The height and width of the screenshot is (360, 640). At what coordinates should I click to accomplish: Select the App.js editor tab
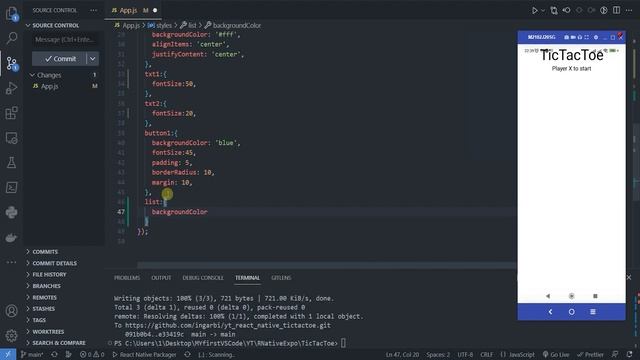coord(133,10)
